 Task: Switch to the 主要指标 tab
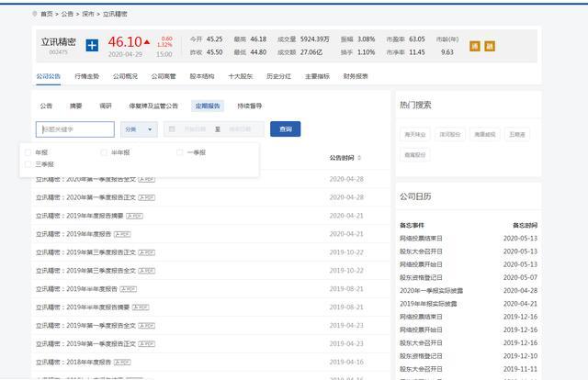[317, 76]
